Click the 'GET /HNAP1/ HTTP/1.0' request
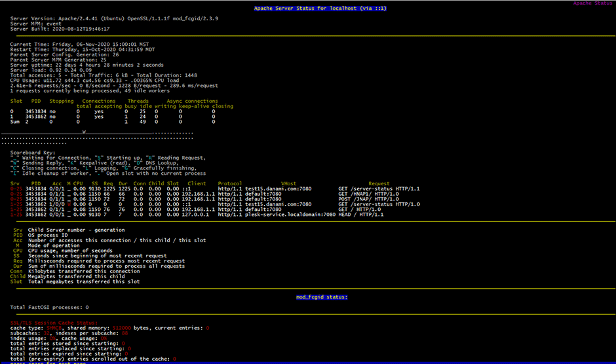This screenshot has width=616, height=364. 368,194
